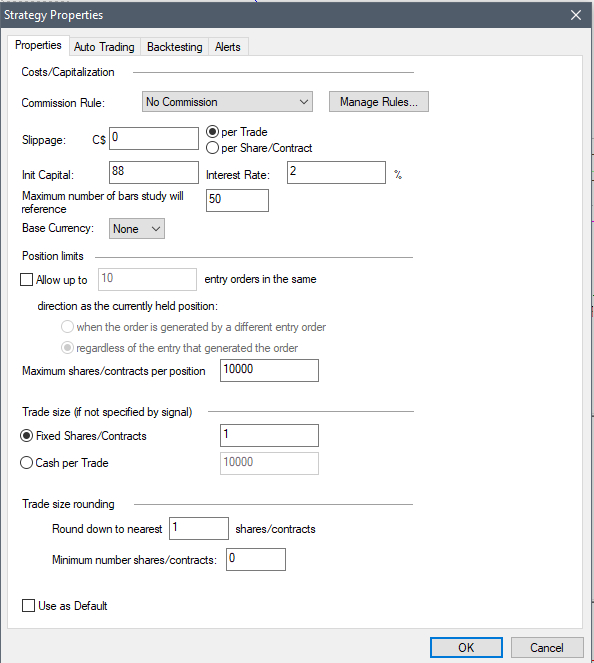This screenshot has width=594, height=663.
Task: Click the Minimum number shares/contracts field
Action: tap(256, 559)
